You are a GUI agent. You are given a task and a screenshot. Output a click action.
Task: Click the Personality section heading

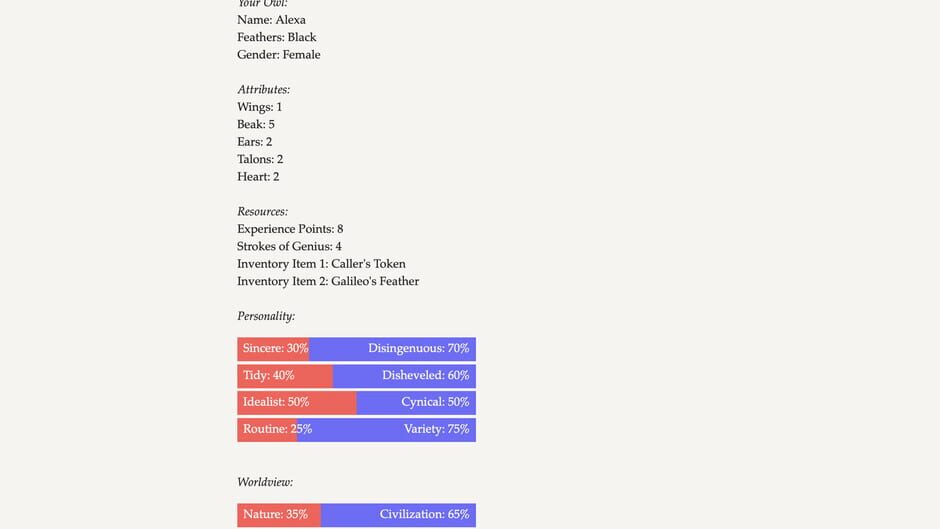click(x=266, y=317)
